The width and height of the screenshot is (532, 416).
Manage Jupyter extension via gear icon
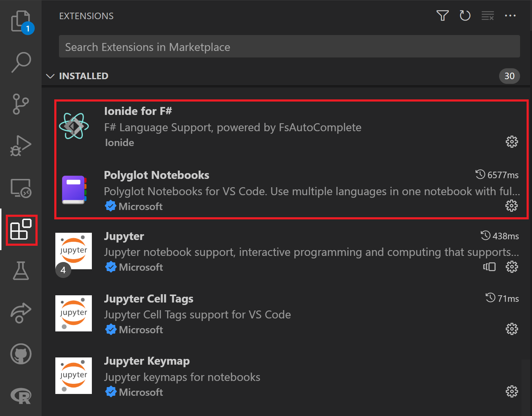pyautogui.click(x=512, y=267)
